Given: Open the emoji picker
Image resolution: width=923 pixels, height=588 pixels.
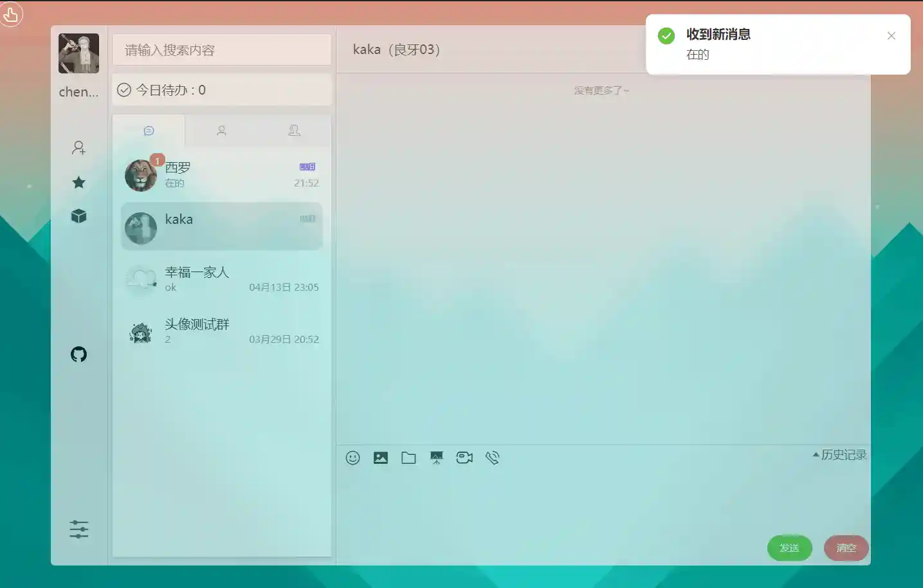Looking at the screenshot, I should pyautogui.click(x=352, y=457).
